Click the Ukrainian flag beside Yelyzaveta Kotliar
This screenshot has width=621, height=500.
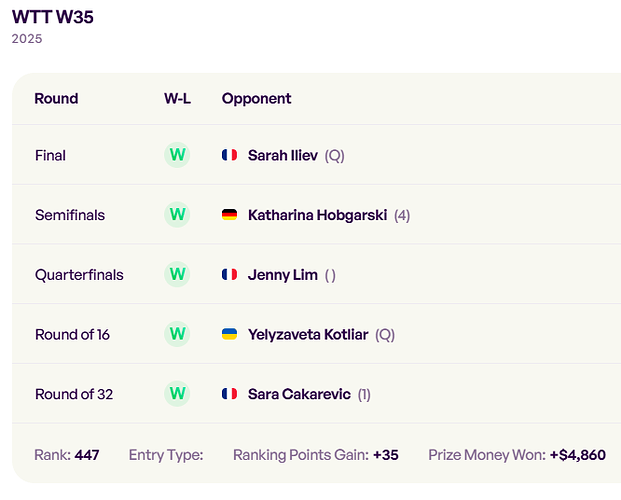[229, 334]
